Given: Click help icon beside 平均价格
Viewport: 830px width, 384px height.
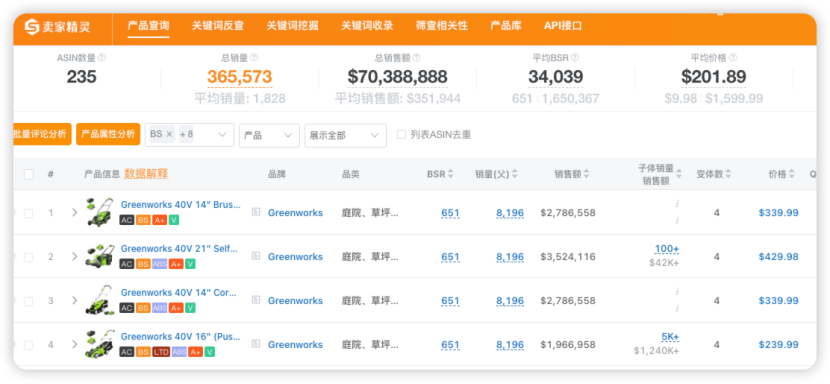Looking at the screenshot, I should [733, 57].
